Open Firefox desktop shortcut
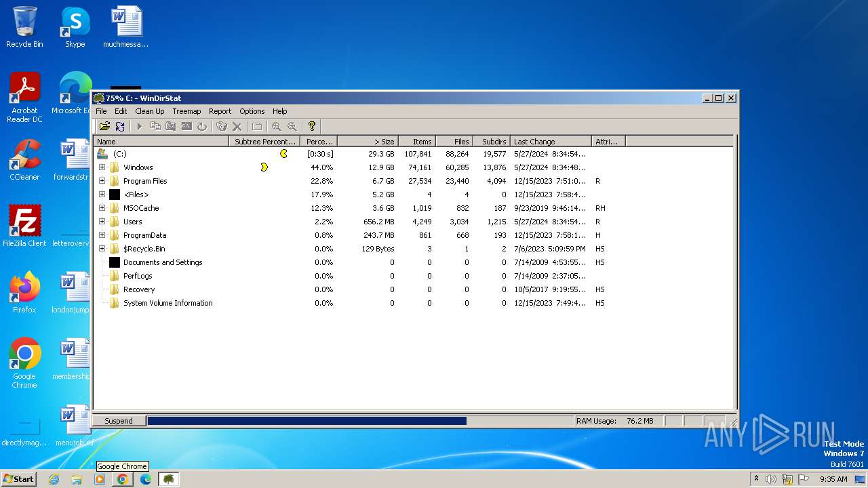This screenshot has width=868, height=488. pos(24,293)
